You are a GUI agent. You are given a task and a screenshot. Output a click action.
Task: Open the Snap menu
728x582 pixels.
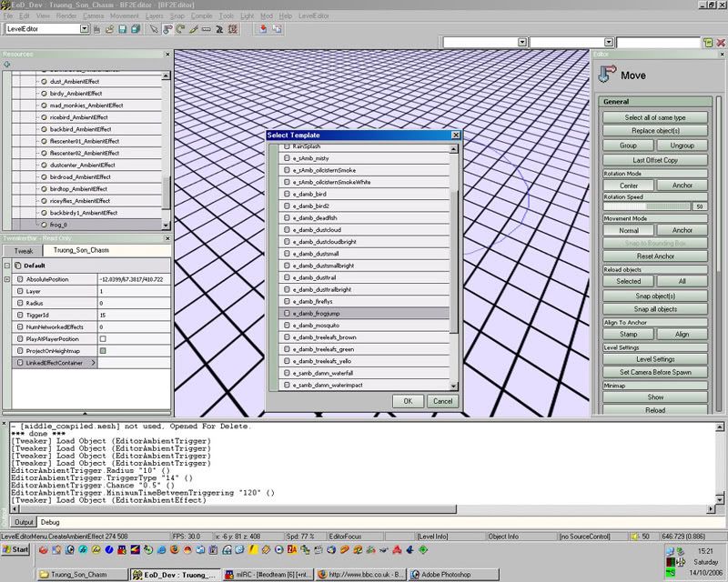pos(177,15)
